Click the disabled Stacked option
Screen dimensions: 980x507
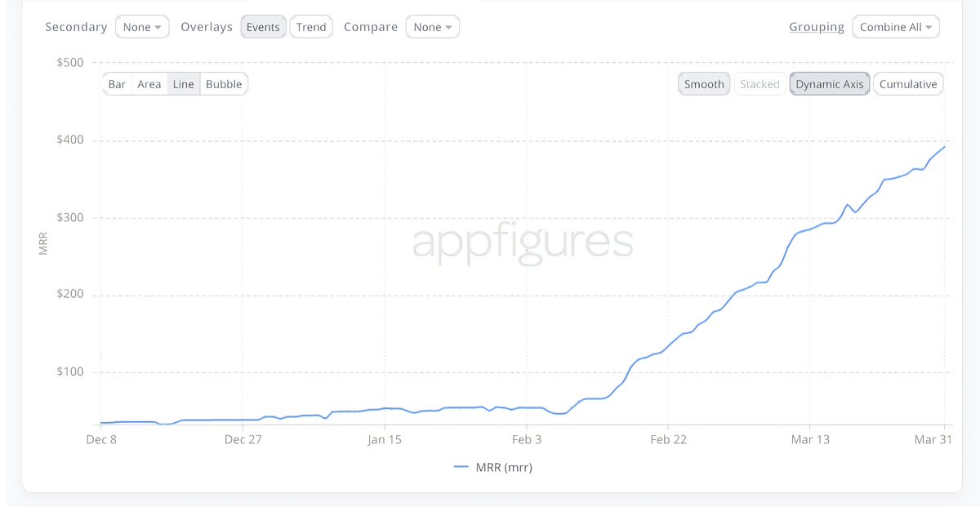click(759, 84)
